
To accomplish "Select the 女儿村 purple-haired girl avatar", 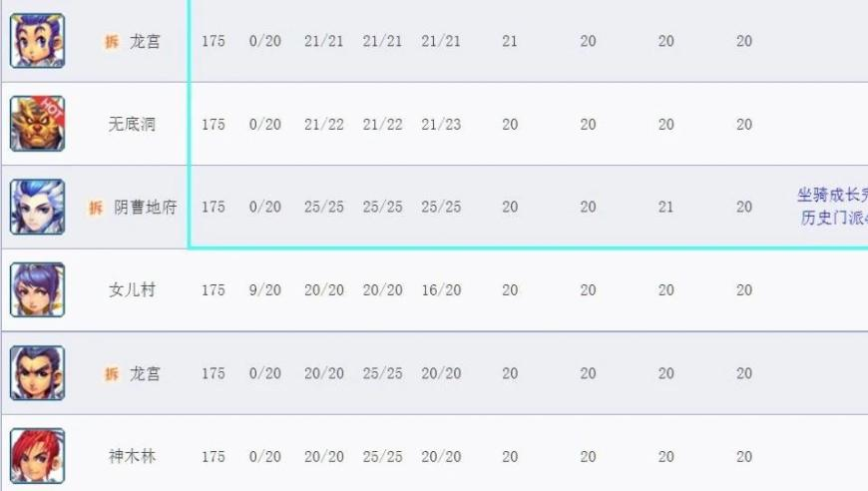I will click(37, 289).
